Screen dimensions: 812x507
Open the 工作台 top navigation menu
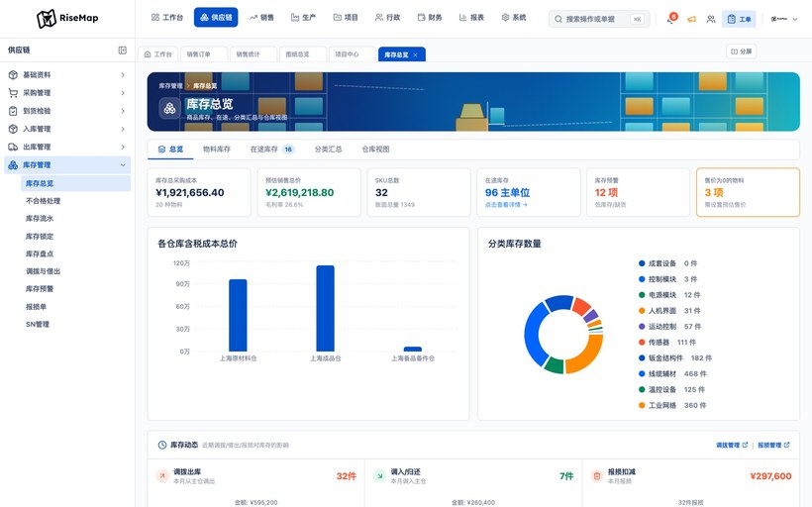click(167, 18)
